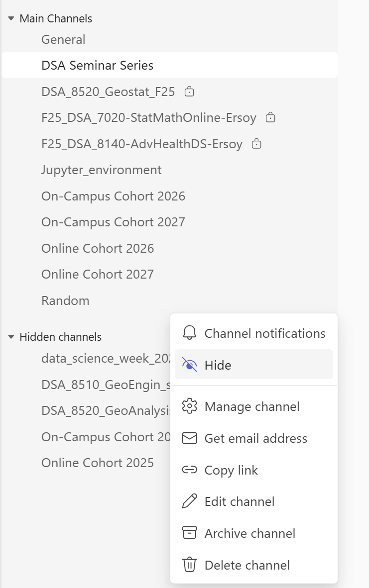Open hidden DSA_8510_GeoEngin channel
The image size is (369, 588).
(106, 385)
